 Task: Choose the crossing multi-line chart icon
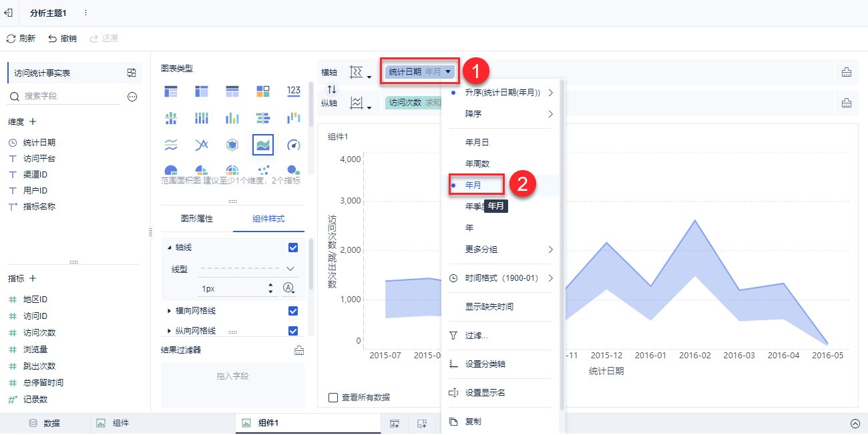[202, 144]
